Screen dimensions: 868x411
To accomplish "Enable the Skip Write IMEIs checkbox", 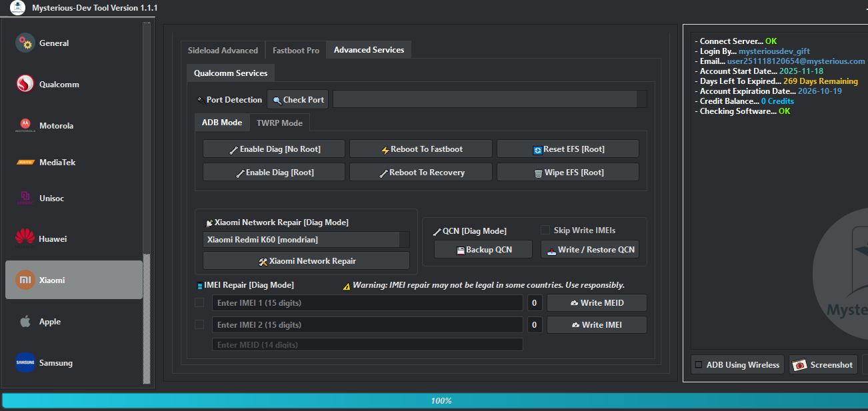I will tap(544, 230).
